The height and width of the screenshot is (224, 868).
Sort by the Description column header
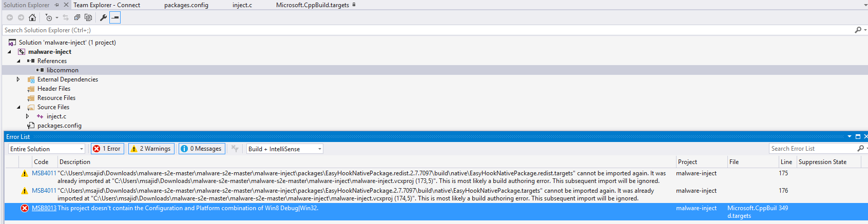[75, 162]
